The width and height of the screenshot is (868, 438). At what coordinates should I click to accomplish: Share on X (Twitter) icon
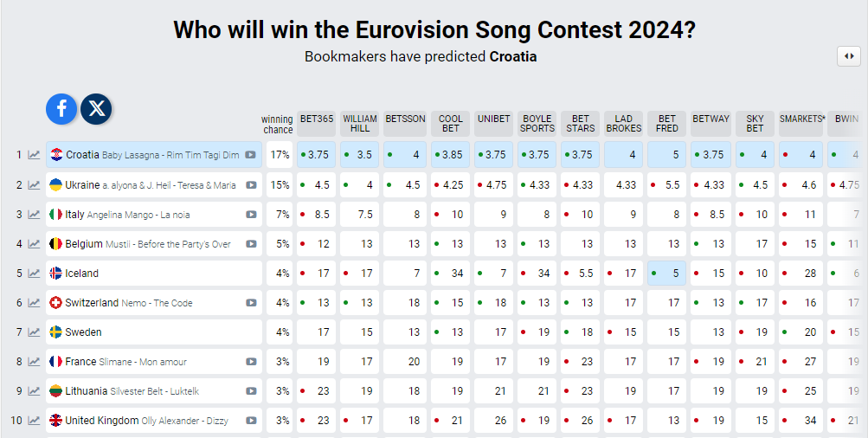(x=97, y=109)
